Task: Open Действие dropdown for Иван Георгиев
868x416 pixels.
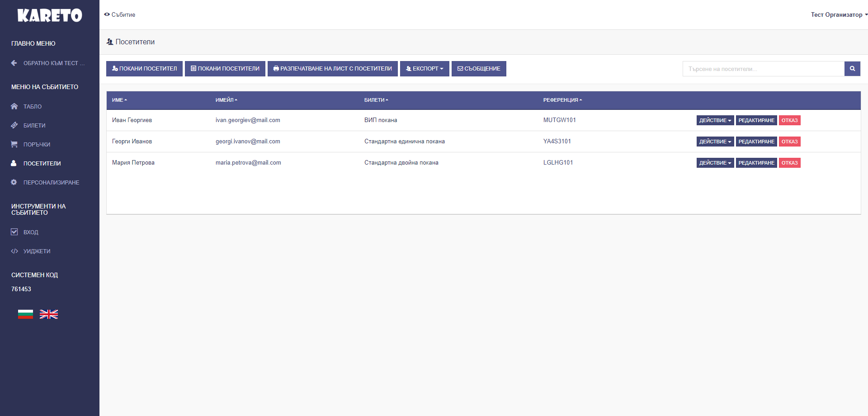Action: point(715,120)
